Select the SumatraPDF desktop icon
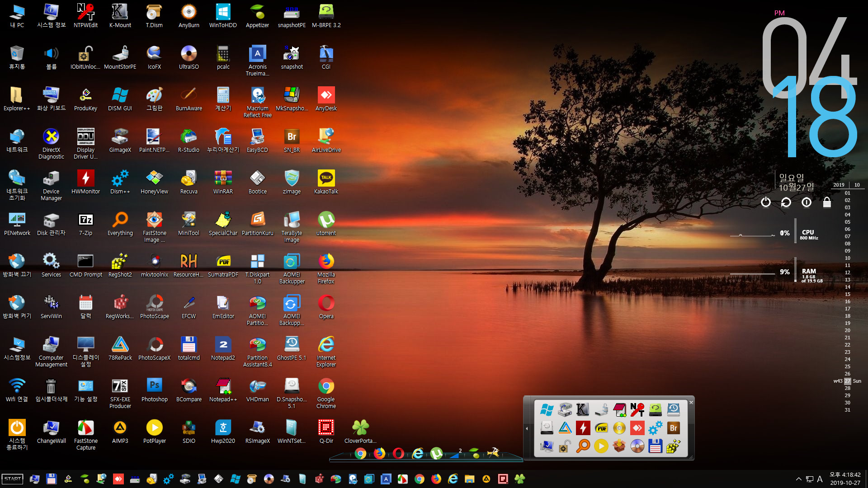Image resolution: width=868 pixels, height=488 pixels. pyautogui.click(x=223, y=265)
